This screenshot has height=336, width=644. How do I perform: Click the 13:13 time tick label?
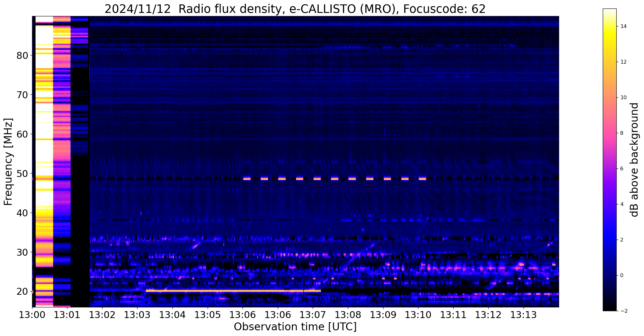524,315
